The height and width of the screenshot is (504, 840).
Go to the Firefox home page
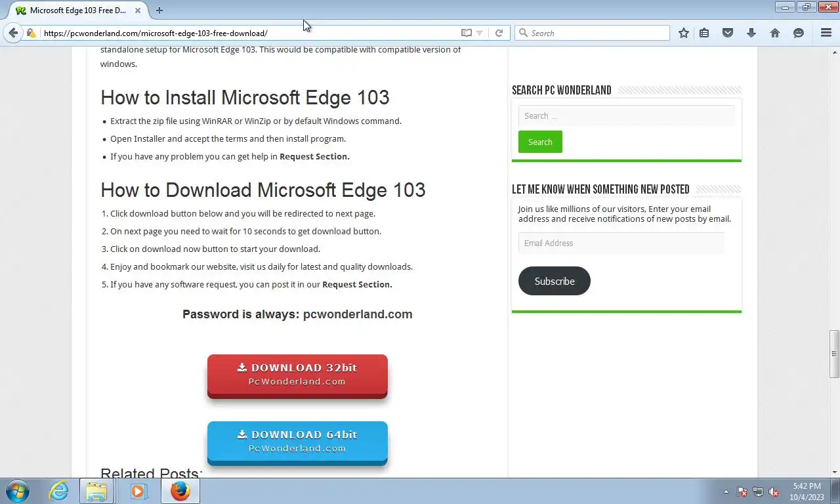pos(775,33)
